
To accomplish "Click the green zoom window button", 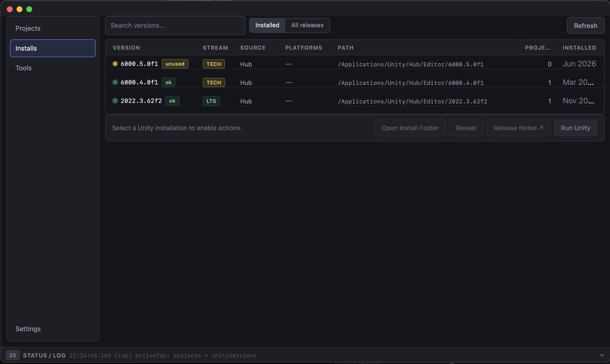I will [x=29, y=9].
